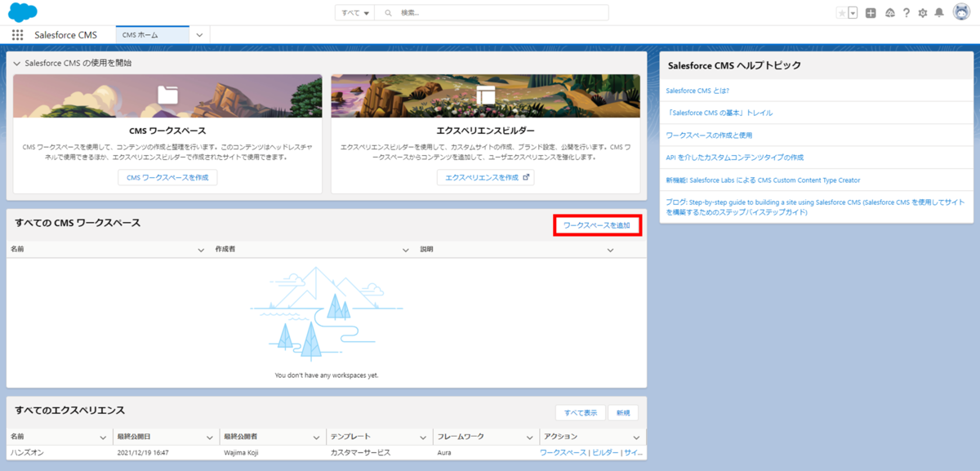The height and width of the screenshot is (471, 980).
Task: Open the navigation tab dropdown chevron
Action: pyautogui.click(x=199, y=35)
